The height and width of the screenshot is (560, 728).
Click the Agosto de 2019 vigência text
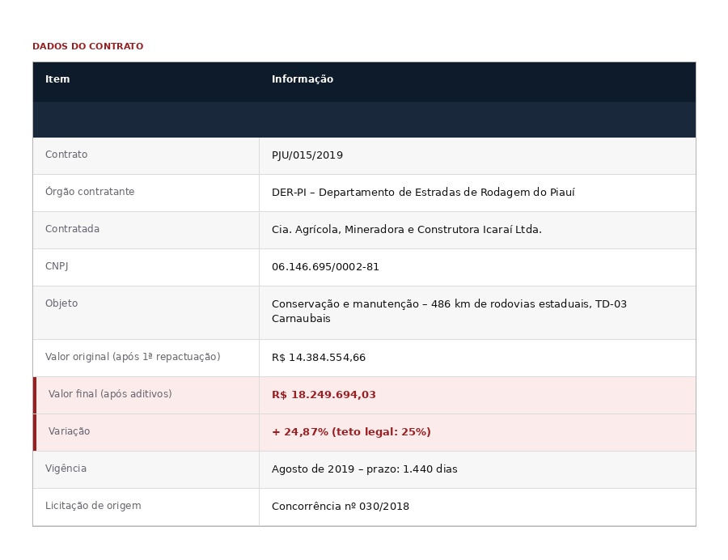point(365,469)
